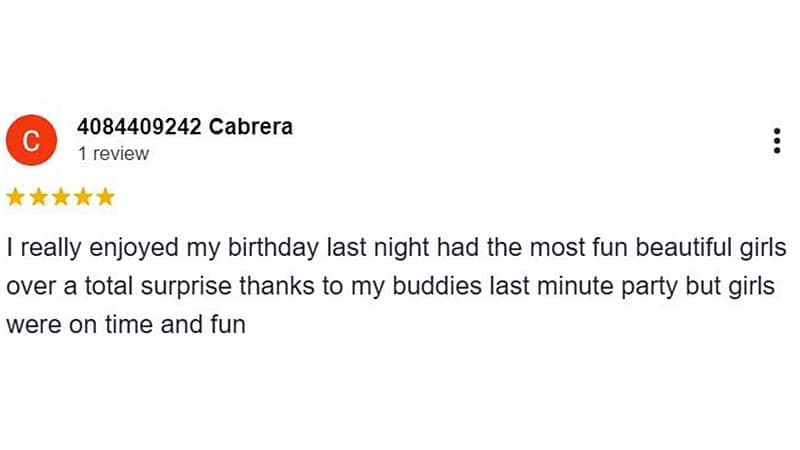
Task: Click the second rating star
Action: (x=38, y=197)
